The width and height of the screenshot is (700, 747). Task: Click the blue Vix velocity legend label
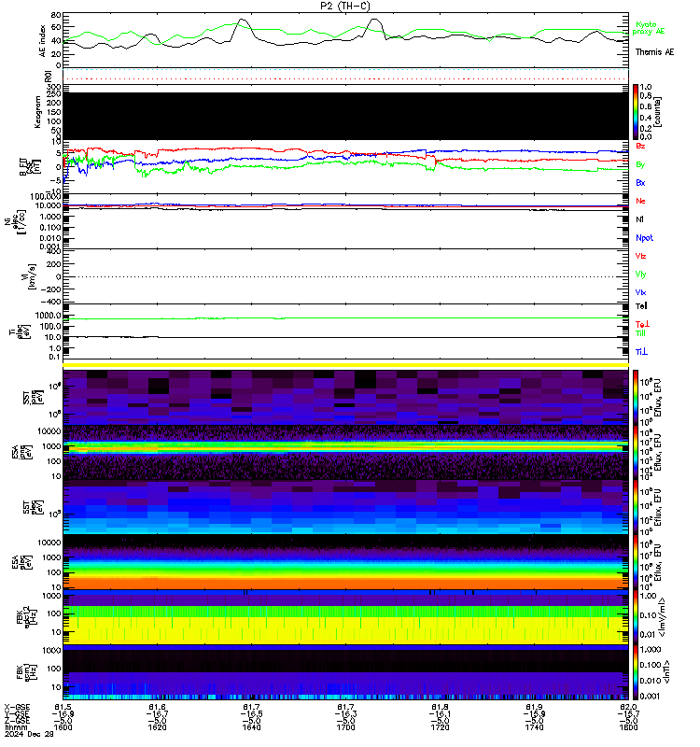[640, 292]
